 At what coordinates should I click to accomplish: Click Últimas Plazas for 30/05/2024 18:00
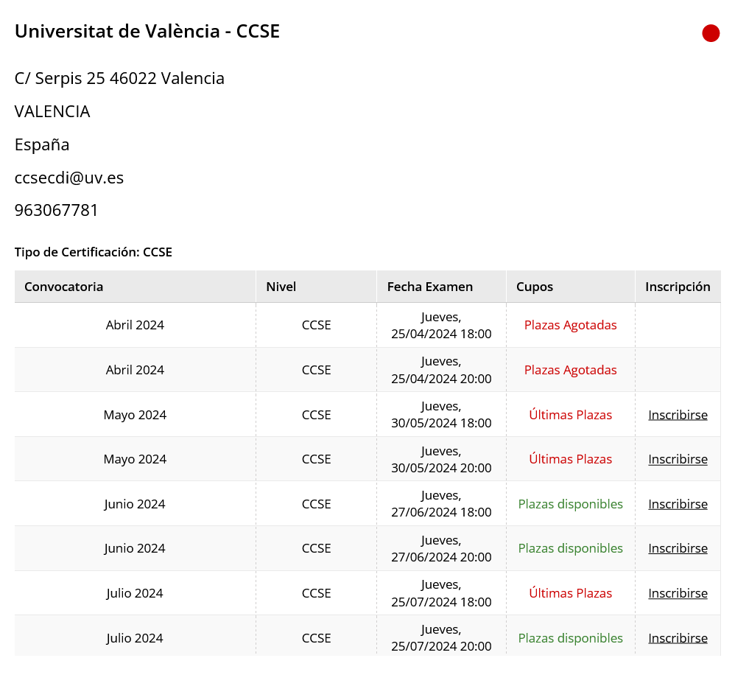(571, 415)
